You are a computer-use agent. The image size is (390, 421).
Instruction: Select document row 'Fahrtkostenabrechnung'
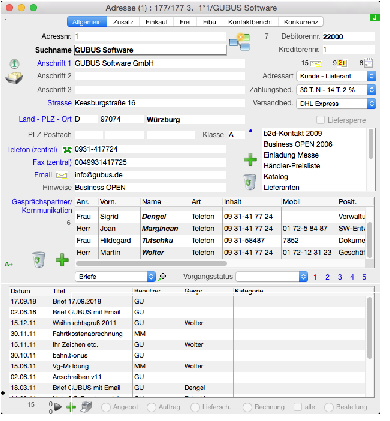click(x=187, y=334)
